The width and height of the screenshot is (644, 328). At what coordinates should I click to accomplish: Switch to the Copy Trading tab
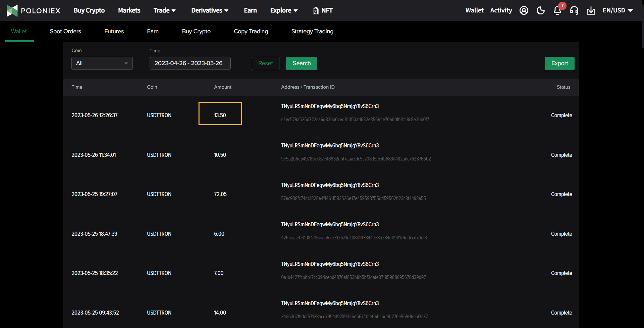click(251, 31)
